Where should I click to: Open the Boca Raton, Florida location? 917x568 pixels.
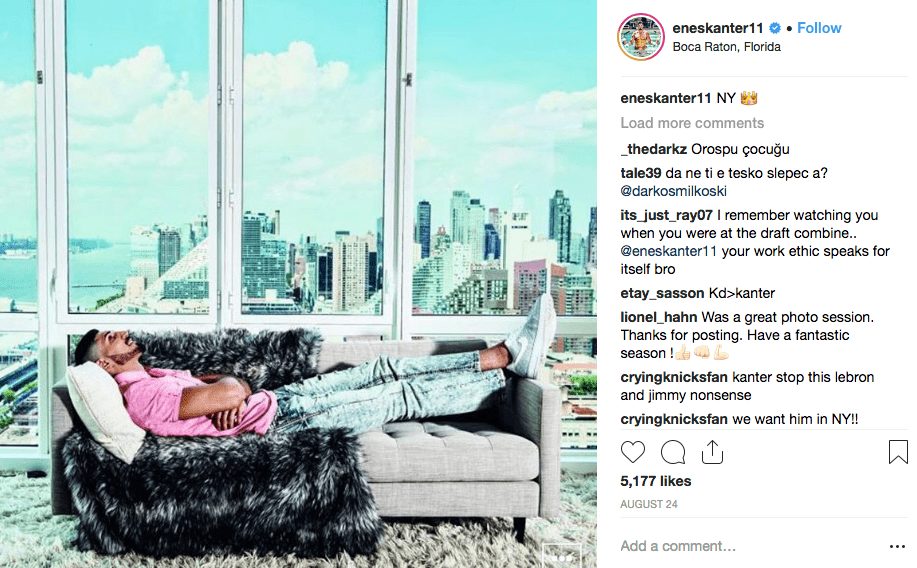(726, 47)
